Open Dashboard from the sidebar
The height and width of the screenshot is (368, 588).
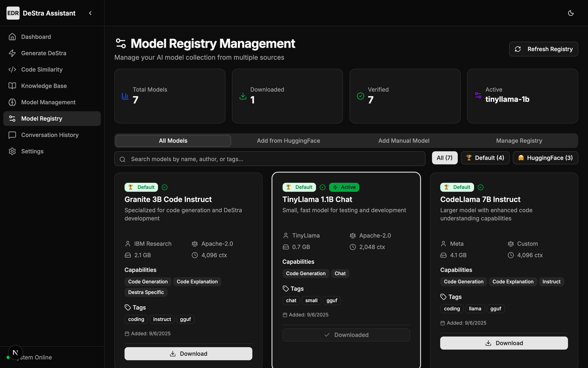tap(52, 37)
